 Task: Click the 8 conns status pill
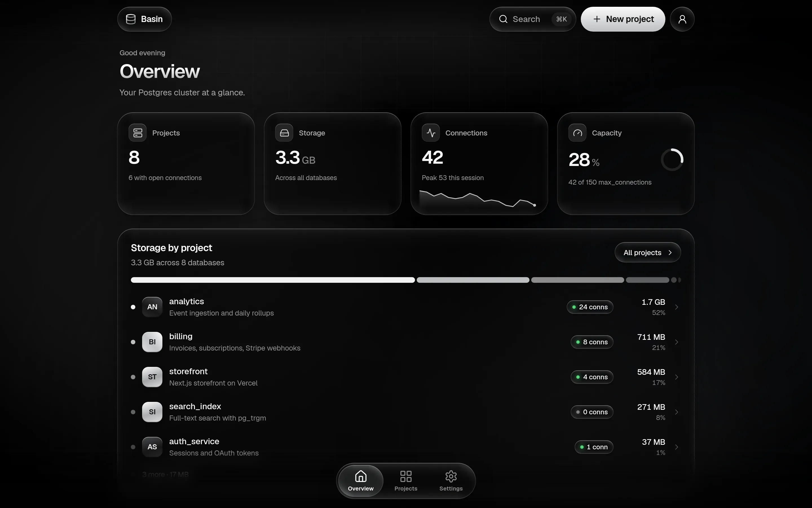click(x=592, y=342)
